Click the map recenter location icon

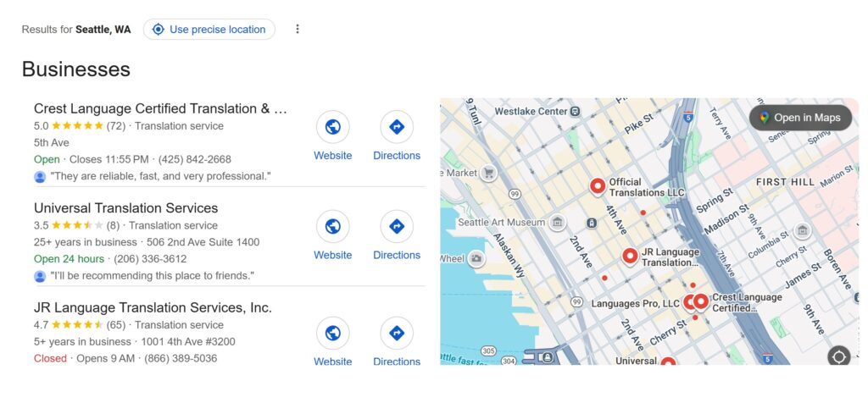838,356
